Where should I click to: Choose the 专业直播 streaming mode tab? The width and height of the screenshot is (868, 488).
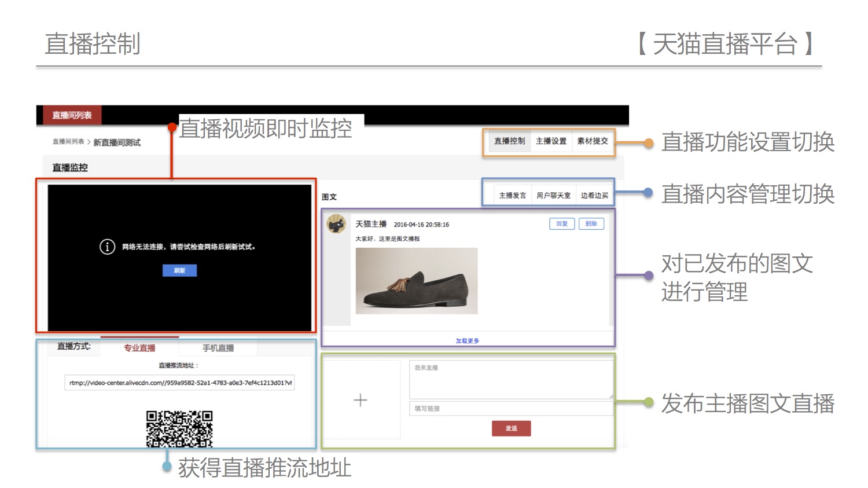point(139,348)
